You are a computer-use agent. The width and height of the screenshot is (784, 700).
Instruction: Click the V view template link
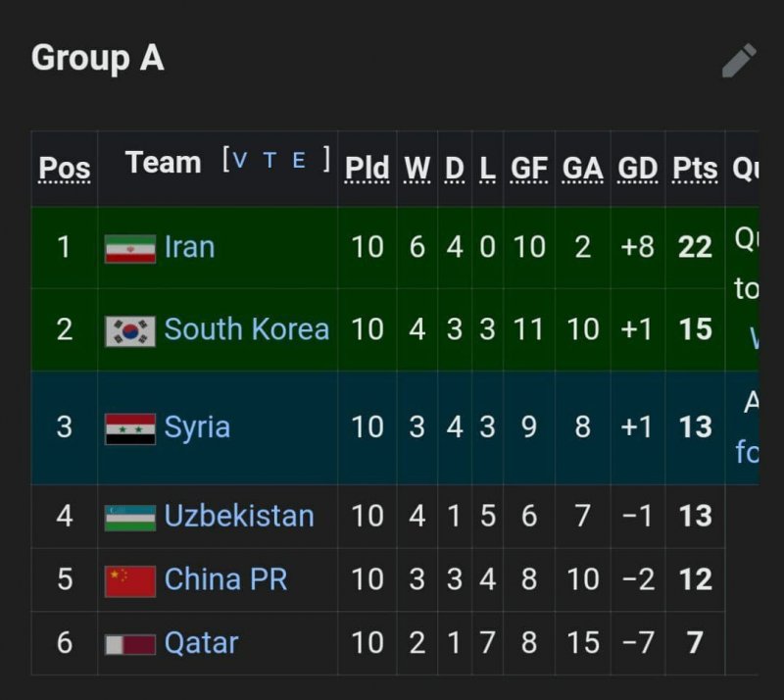(x=240, y=161)
